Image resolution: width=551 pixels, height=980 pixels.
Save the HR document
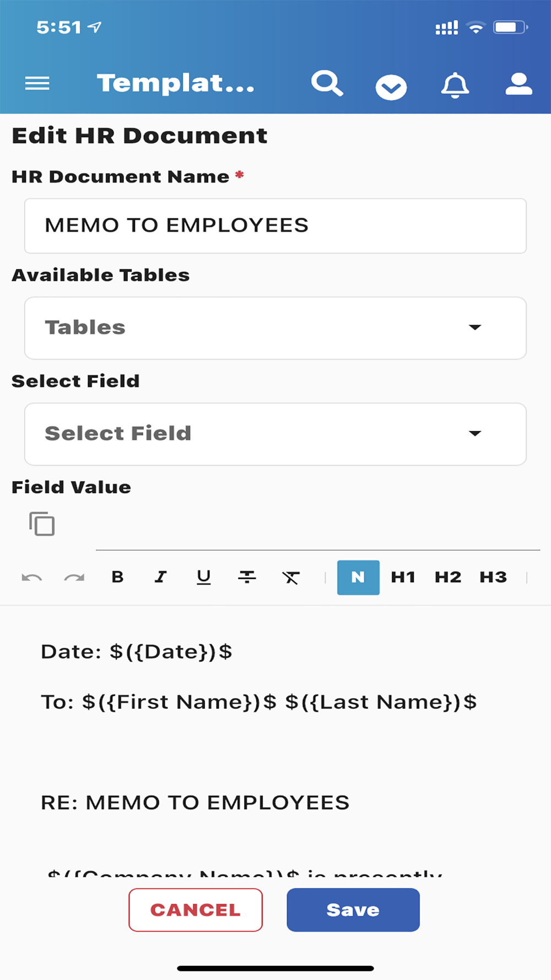pyautogui.click(x=353, y=910)
